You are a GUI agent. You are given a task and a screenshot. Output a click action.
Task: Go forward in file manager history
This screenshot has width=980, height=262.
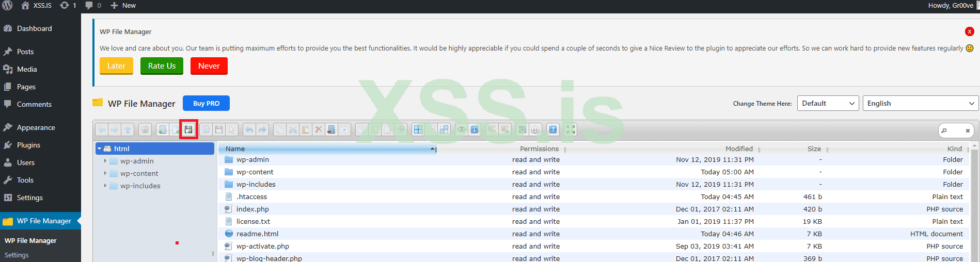(114, 129)
